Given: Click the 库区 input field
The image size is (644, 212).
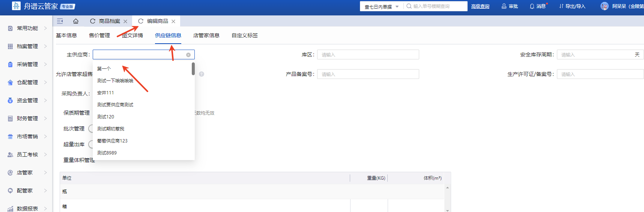Looking at the screenshot, I should [368, 55].
